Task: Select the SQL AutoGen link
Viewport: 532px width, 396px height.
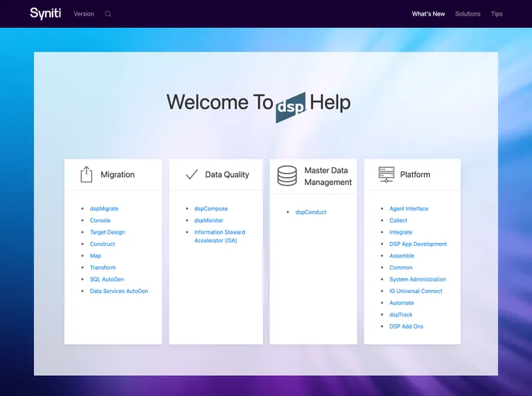Action: [x=107, y=279]
